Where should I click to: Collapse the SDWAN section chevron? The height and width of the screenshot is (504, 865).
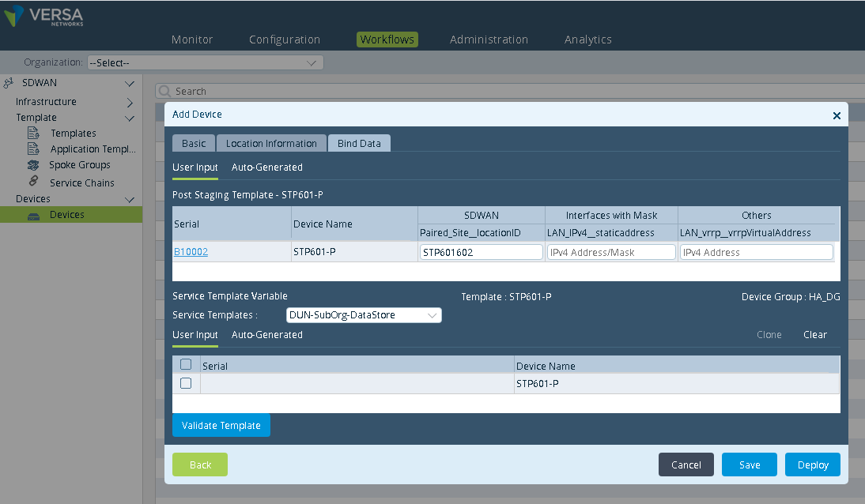130,84
